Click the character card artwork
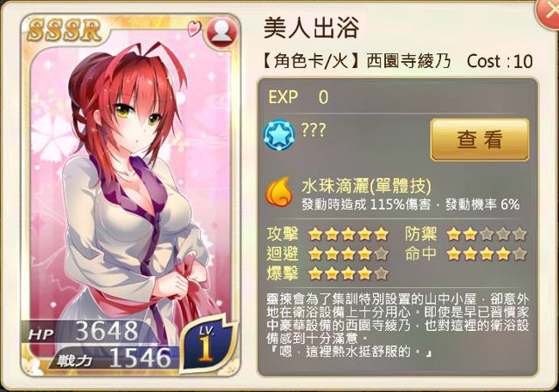Screen dimensions: 559x392 [x=130, y=196]
